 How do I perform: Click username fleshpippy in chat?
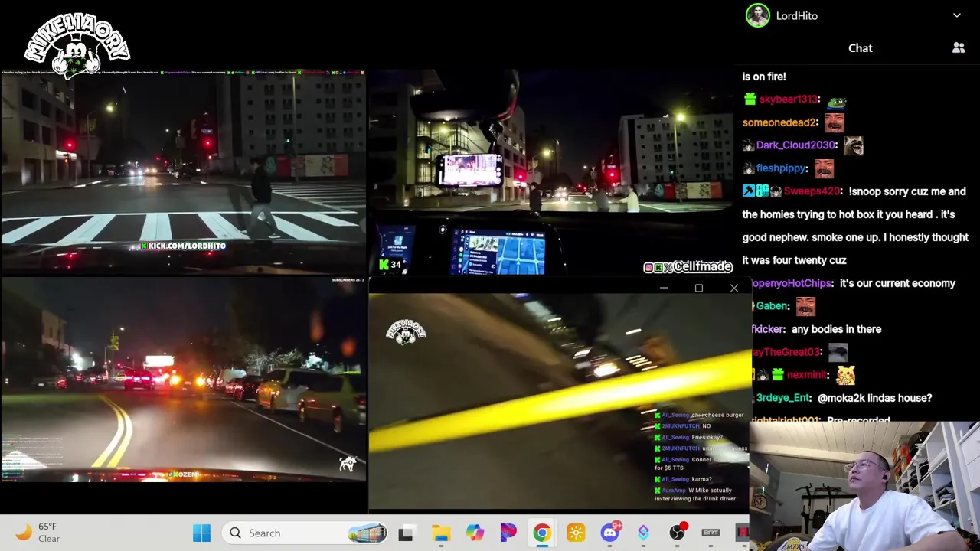point(782,168)
